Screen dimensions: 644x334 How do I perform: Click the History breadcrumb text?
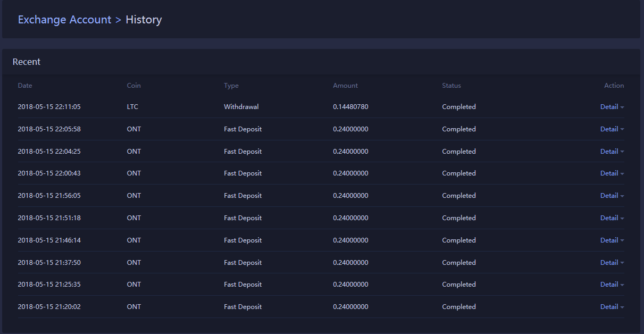coord(144,20)
